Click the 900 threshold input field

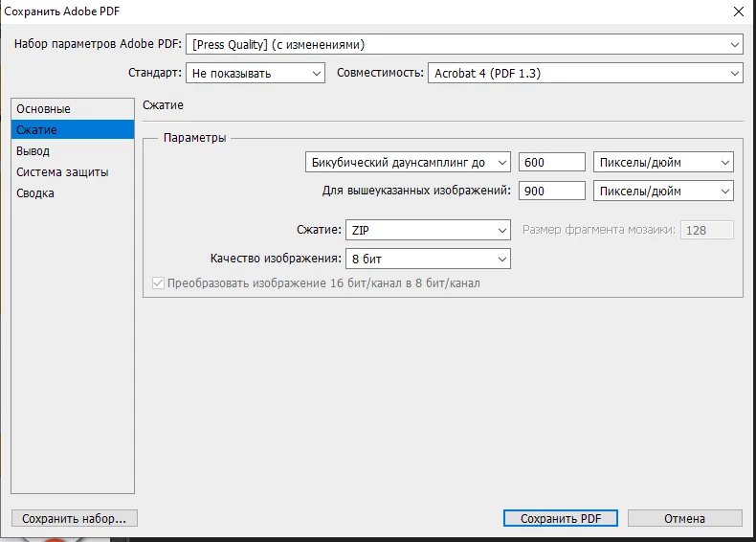[551, 191]
